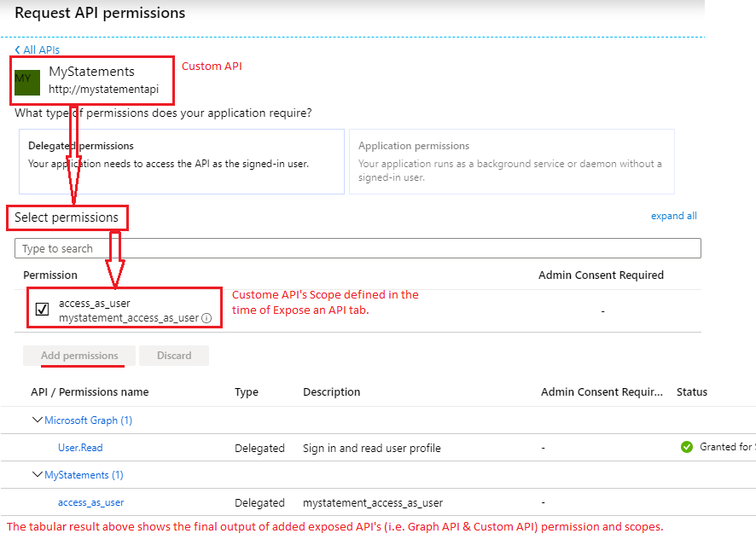Click the expand all link

click(673, 216)
